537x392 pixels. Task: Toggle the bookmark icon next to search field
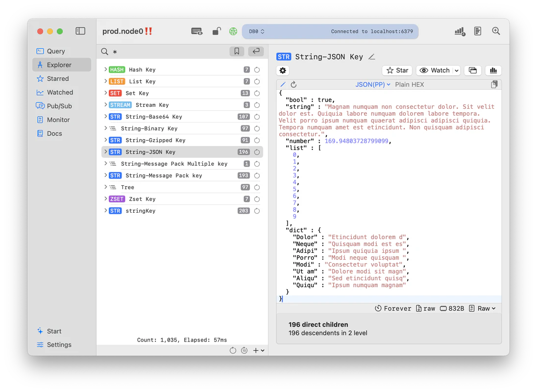click(237, 51)
